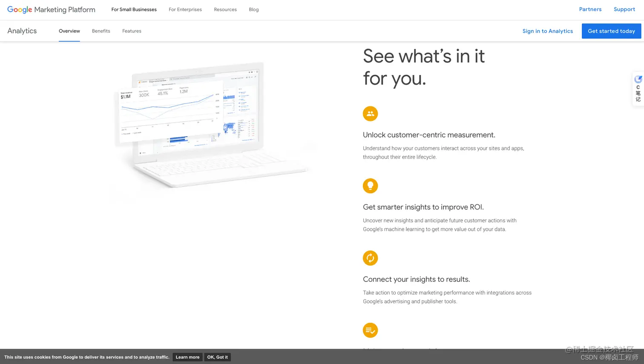Select the Overview tab

[x=69, y=31]
